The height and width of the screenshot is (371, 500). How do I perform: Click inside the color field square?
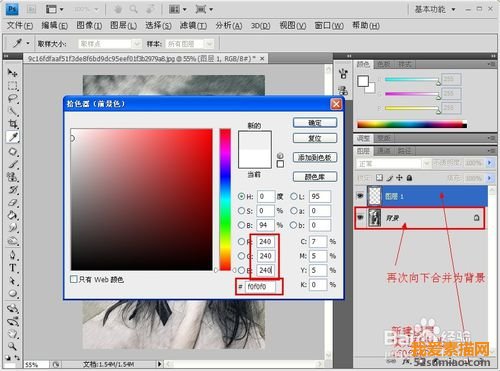point(142,199)
